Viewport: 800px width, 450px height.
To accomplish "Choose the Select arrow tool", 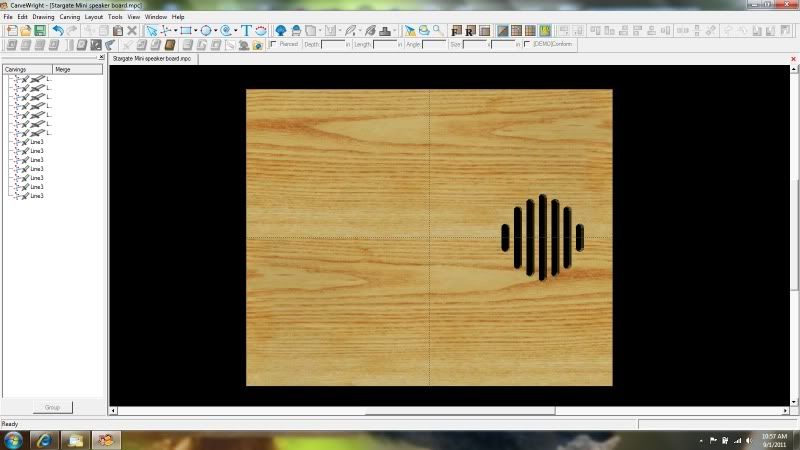I will tap(152, 31).
